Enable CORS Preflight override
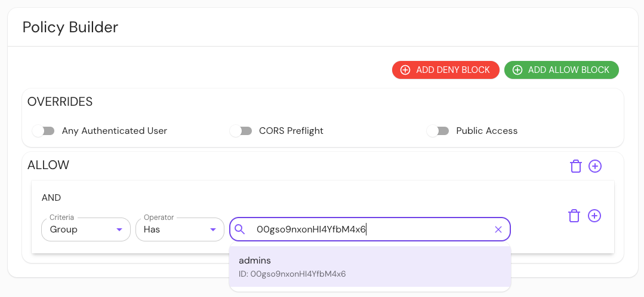Viewport: 644px width, 297px height. pos(241,131)
